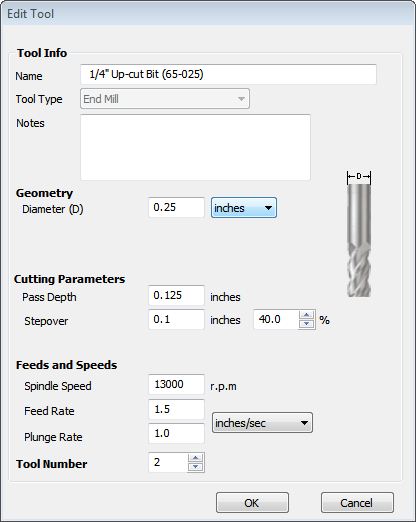Image resolution: width=416 pixels, height=522 pixels.
Task: Click the Tool Number value field
Action: pos(168,462)
